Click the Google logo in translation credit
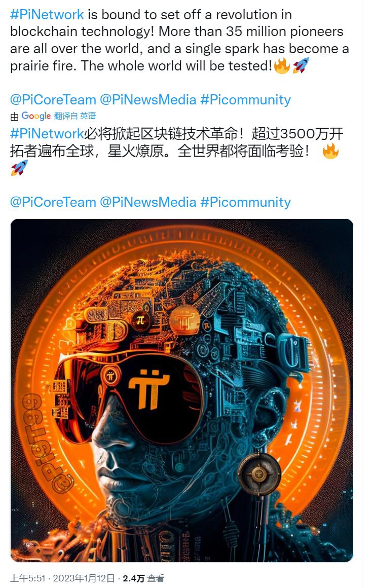 tap(36, 116)
